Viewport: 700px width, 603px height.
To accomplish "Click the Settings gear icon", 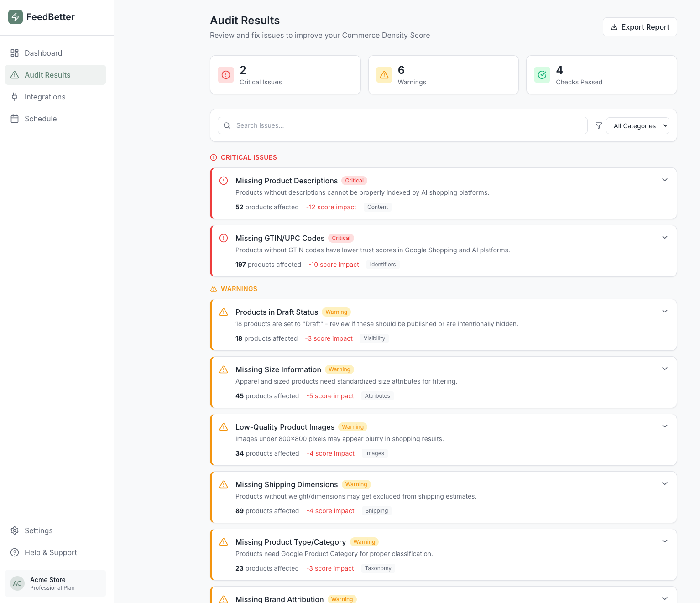I will [14, 530].
